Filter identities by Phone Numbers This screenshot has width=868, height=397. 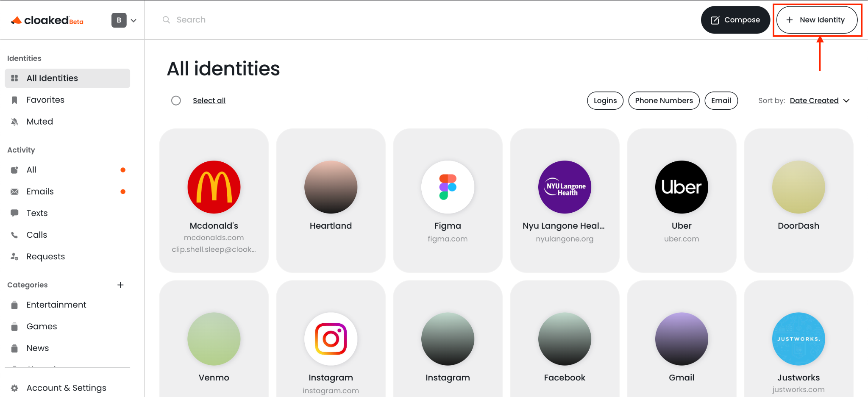664,100
